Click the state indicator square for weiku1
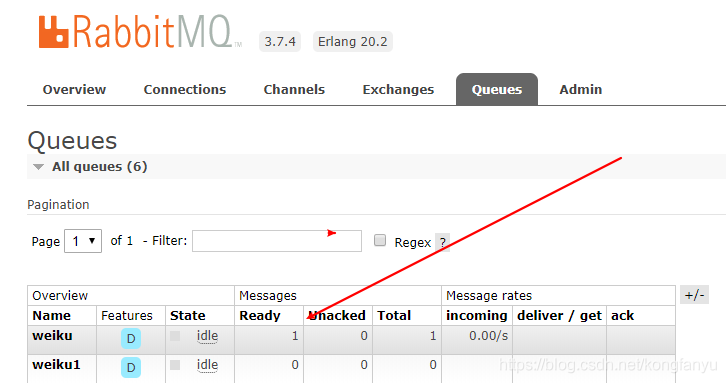Viewport: 726px width, 383px height. click(x=175, y=365)
